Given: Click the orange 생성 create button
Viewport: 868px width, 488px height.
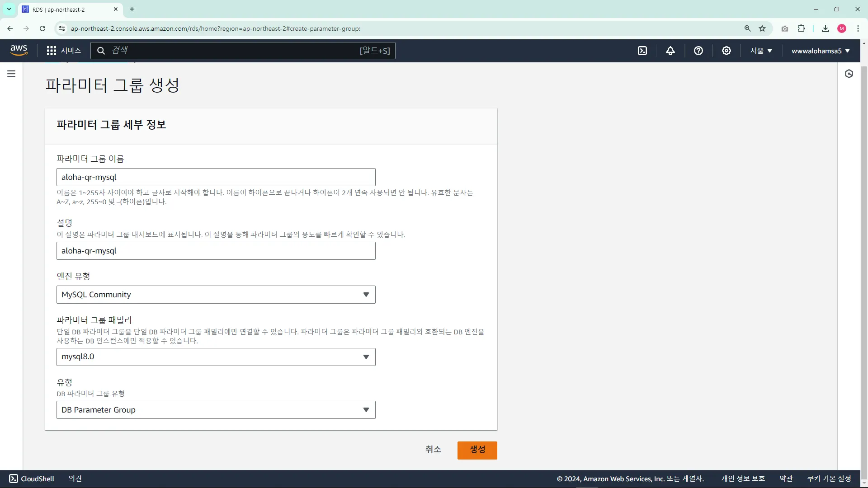Looking at the screenshot, I should coord(477,450).
